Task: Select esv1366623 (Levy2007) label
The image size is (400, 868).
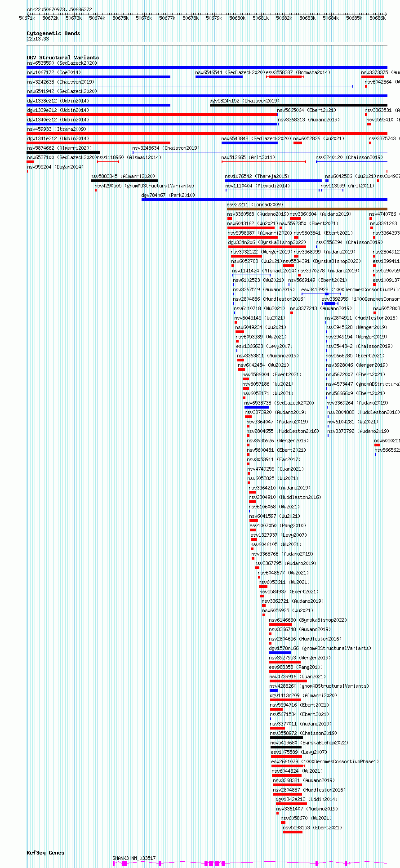Action: tap(264, 346)
